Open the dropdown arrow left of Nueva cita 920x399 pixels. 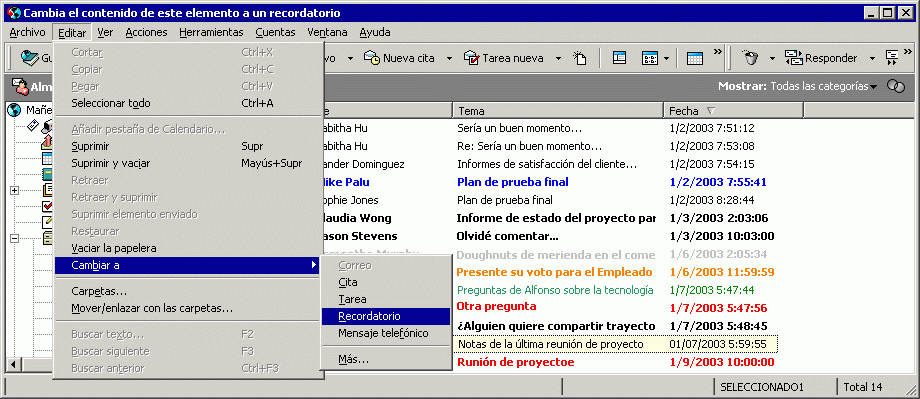pos(350,58)
